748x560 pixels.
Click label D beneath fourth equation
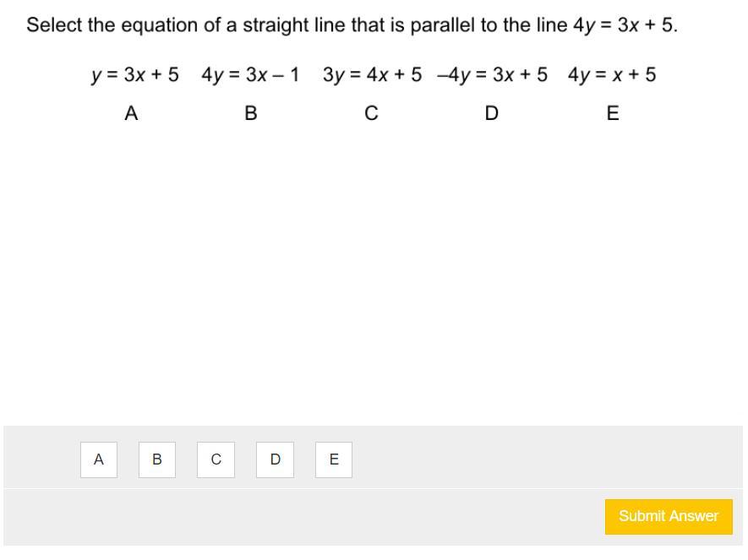(491, 113)
